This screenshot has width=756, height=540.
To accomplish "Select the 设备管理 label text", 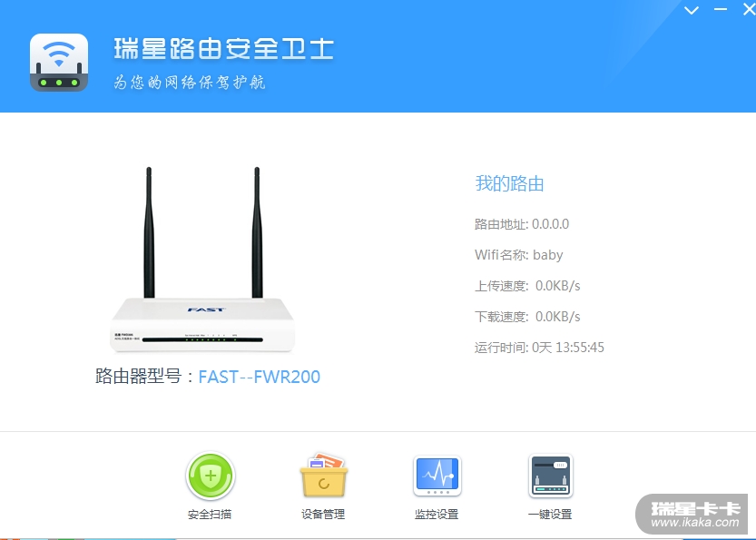I will click(323, 515).
